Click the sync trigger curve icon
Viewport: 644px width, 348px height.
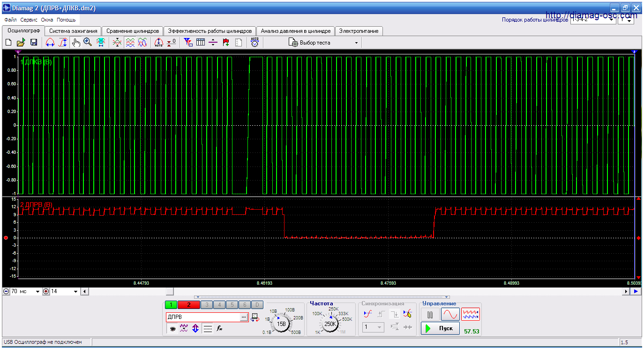pyautogui.click(x=368, y=314)
